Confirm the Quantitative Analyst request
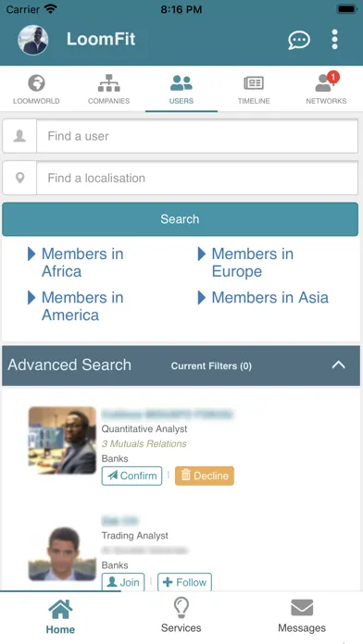The image size is (363, 644). click(132, 476)
